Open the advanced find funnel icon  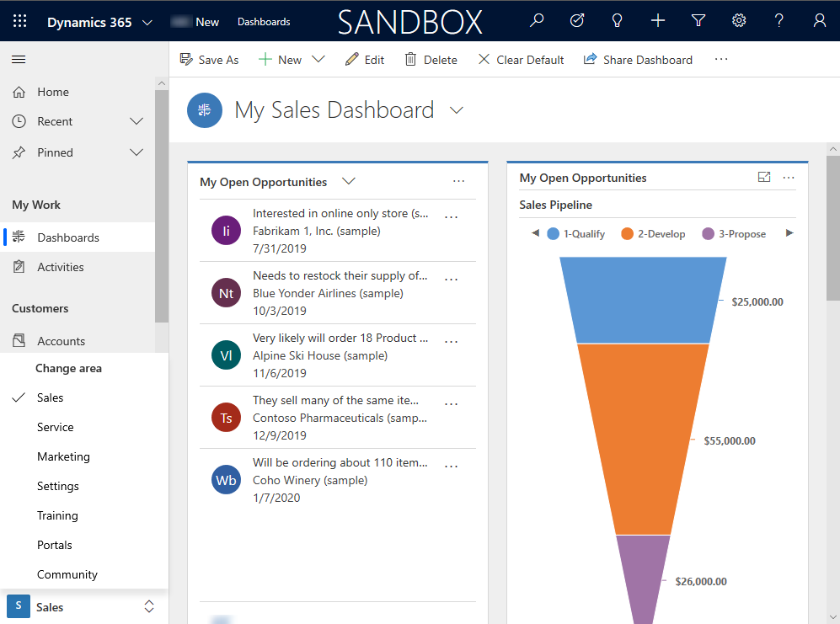[x=698, y=21]
